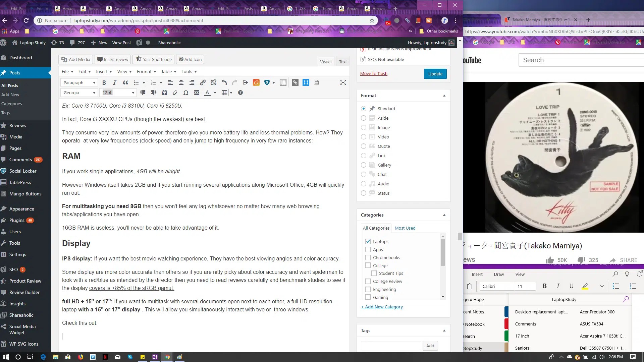The height and width of the screenshot is (362, 644).
Task: Collapse the Format panel
Action: pos(444,96)
